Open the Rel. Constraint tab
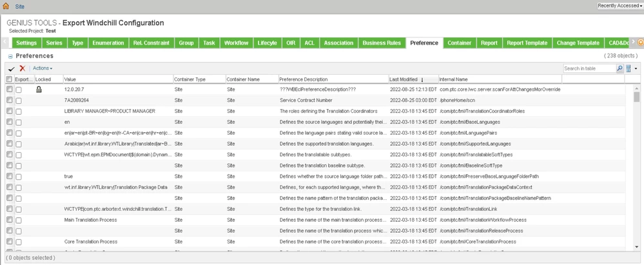This screenshot has width=644, height=265. [151, 43]
